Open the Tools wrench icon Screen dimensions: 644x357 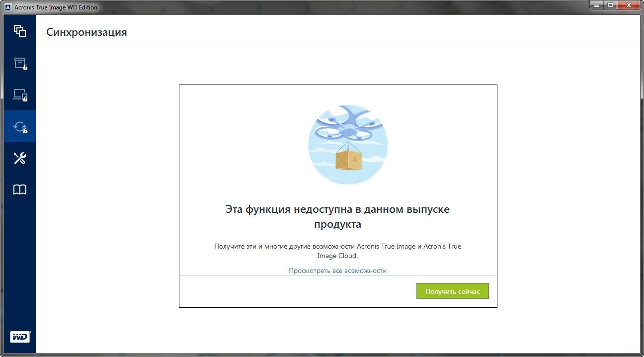pos(19,158)
